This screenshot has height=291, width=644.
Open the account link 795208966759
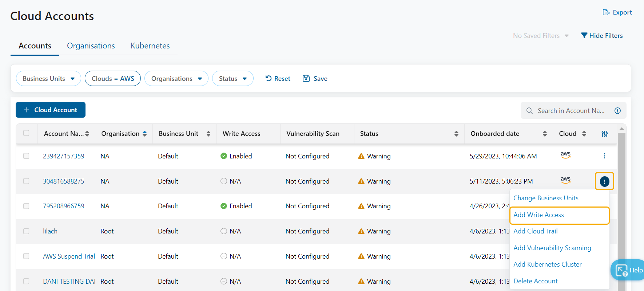64,206
